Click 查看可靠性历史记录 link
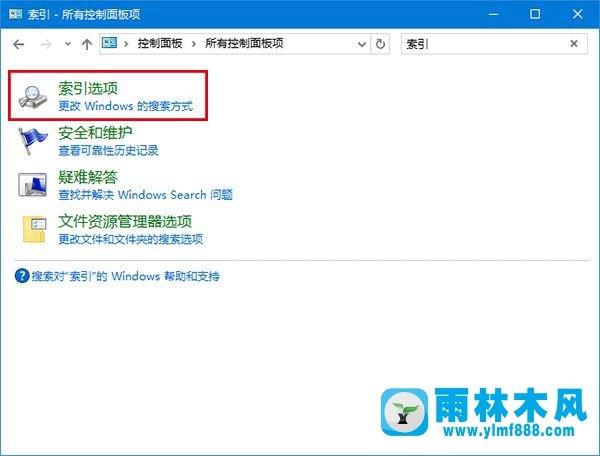This screenshot has height=456, width=600. [x=108, y=150]
